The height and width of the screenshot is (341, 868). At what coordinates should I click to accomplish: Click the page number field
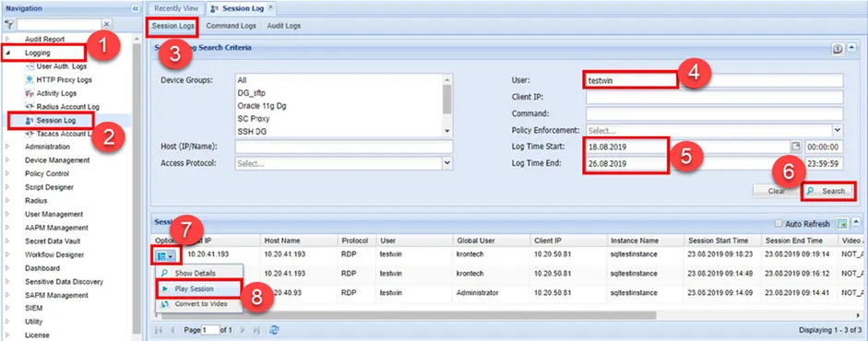(210, 330)
